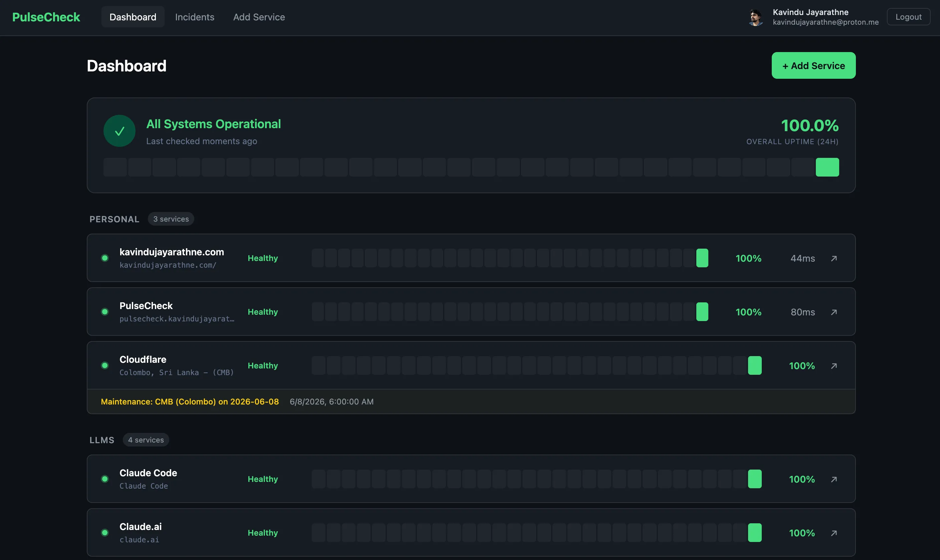
Task: Click the Cloudflare maintenance notice for CMB Colombo
Action: 190,401
